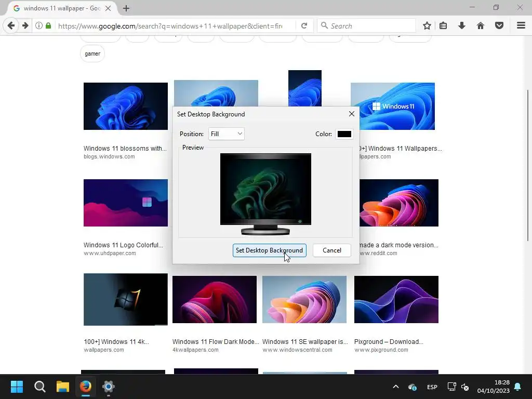Bookmark this page with the star icon
The width and height of the screenshot is (532, 399).
coord(427,26)
